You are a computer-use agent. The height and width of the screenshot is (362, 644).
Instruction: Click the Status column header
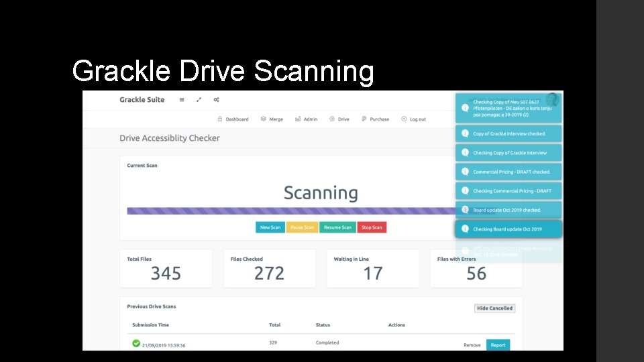click(x=323, y=325)
